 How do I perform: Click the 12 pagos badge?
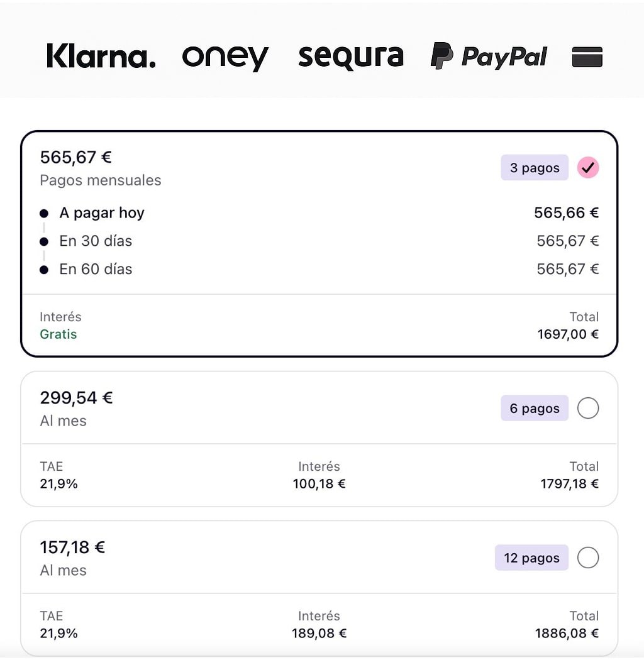(x=531, y=558)
